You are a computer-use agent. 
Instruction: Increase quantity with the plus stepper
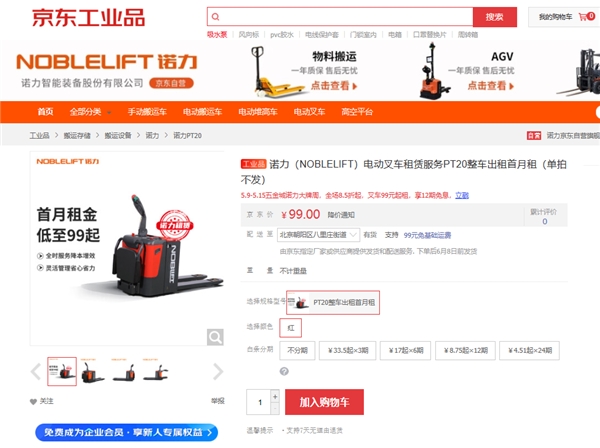tap(275, 396)
